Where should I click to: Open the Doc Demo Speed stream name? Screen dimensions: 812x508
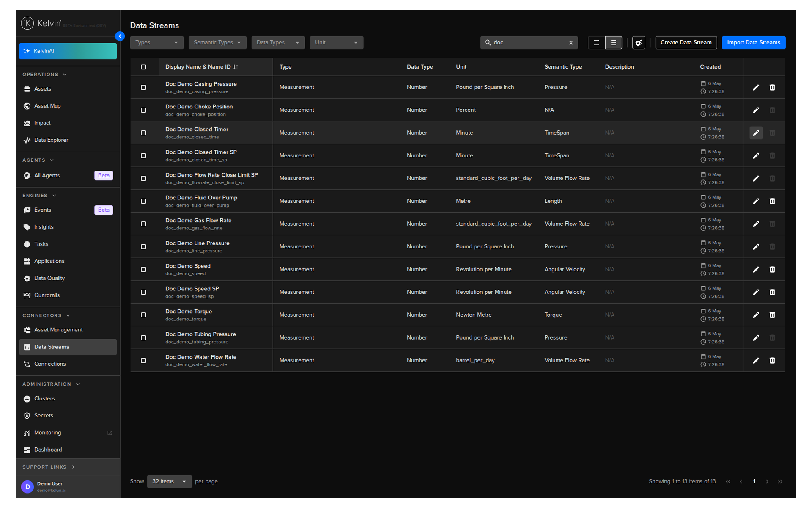(188, 266)
